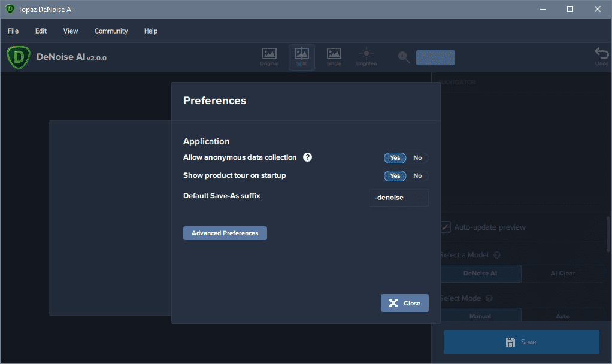Close the Topaz DeNoise AI window
The height and width of the screenshot is (364, 612).
(597, 9)
